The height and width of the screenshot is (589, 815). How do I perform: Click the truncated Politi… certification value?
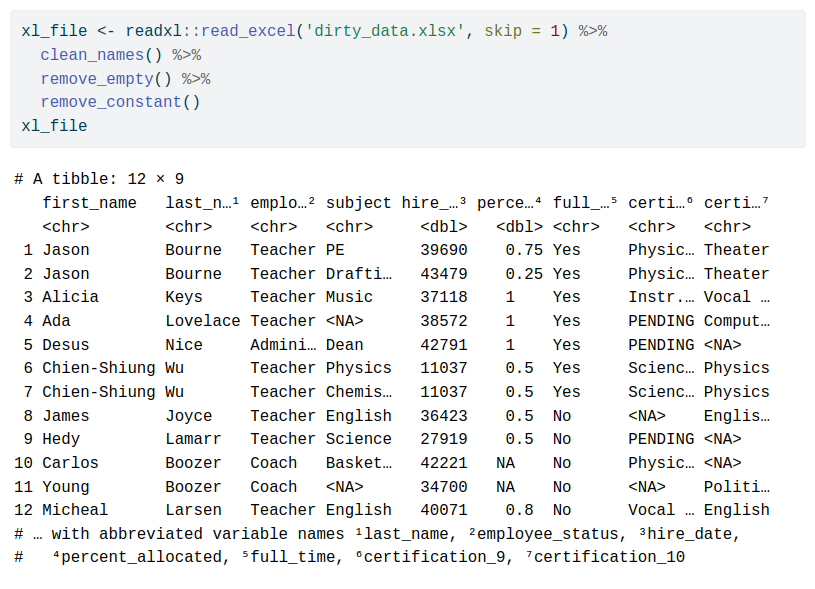pos(737,487)
